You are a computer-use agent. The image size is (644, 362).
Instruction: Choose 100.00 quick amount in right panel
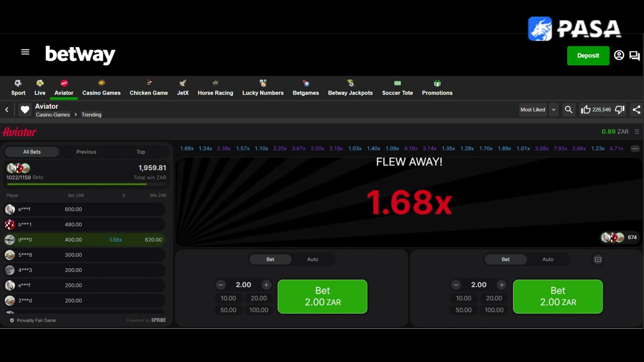(494, 310)
